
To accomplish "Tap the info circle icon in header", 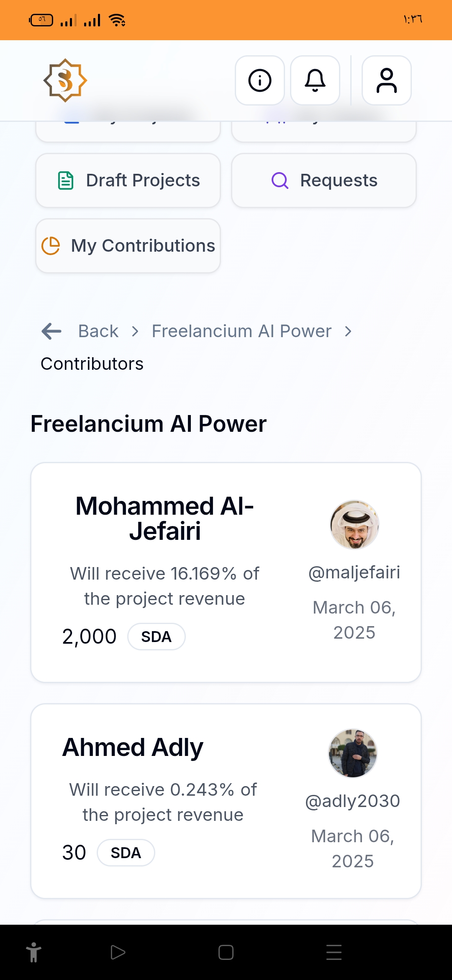I will point(260,80).
